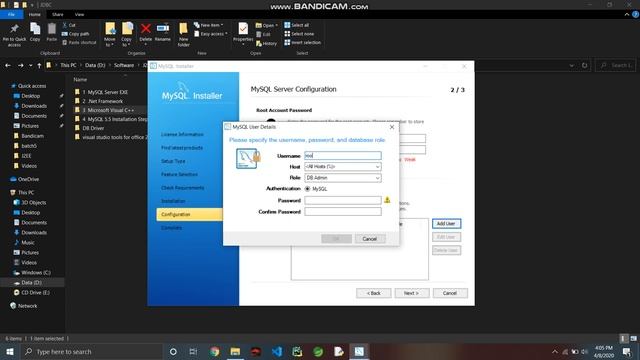This screenshot has width=640, height=360.
Task: Click the Next button in installer
Action: click(411, 293)
